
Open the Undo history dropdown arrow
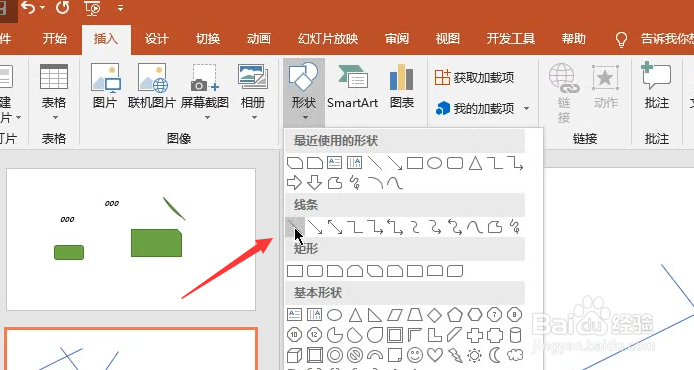click(42, 8)
